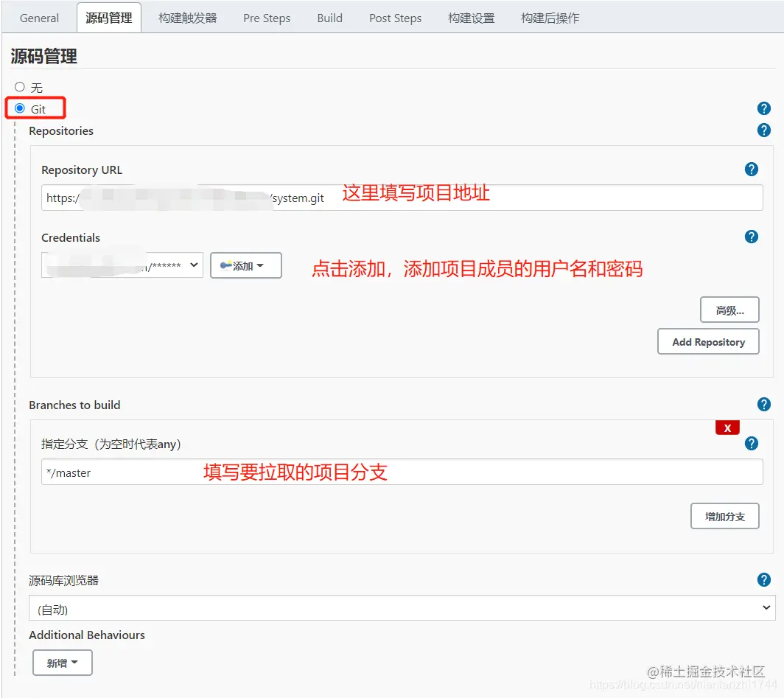Expand the 新增 dropdown under Additional Behaviours
Viewport: 784px width, 698px height.
point(62,662)
